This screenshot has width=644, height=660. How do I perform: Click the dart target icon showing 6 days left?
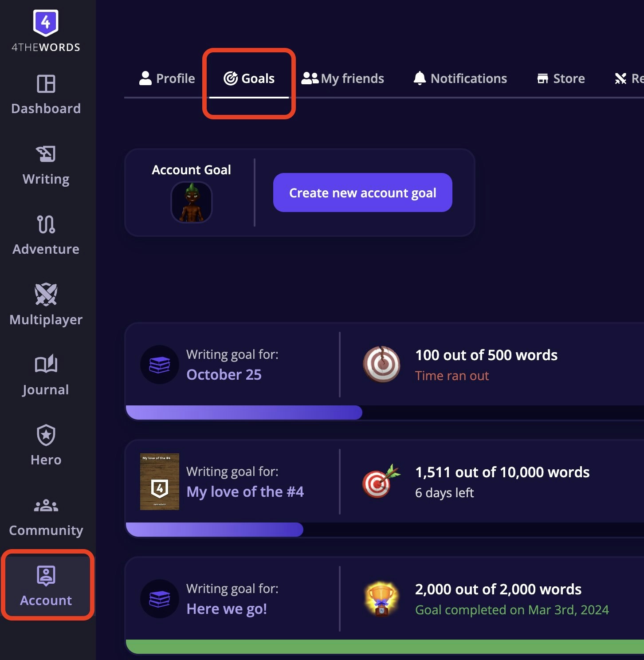381,482
